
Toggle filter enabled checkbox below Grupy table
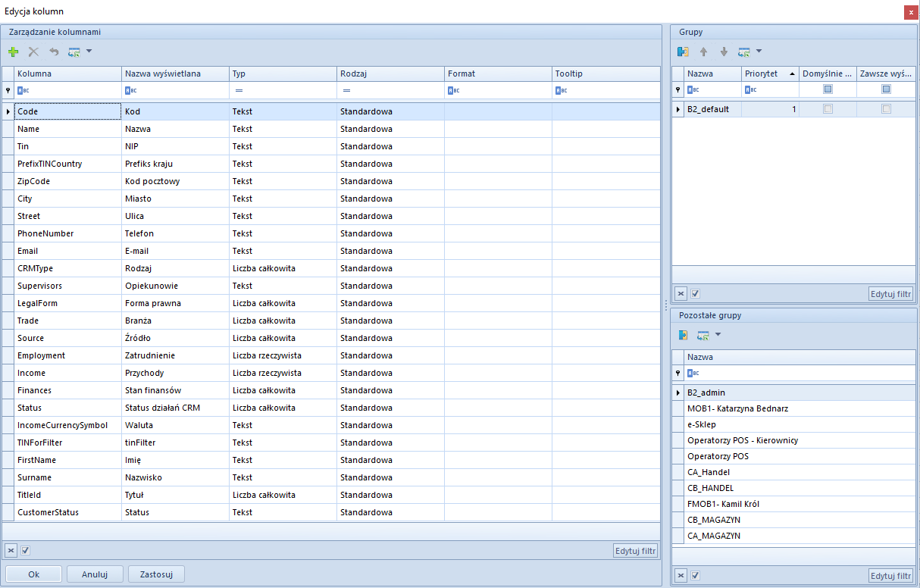[x=695, y=294]
